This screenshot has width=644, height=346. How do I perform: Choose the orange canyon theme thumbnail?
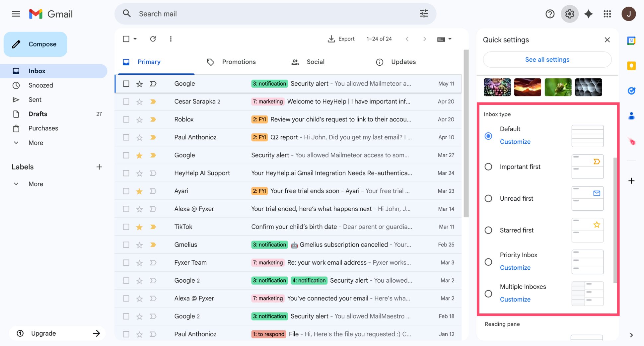tap(528, 87)
